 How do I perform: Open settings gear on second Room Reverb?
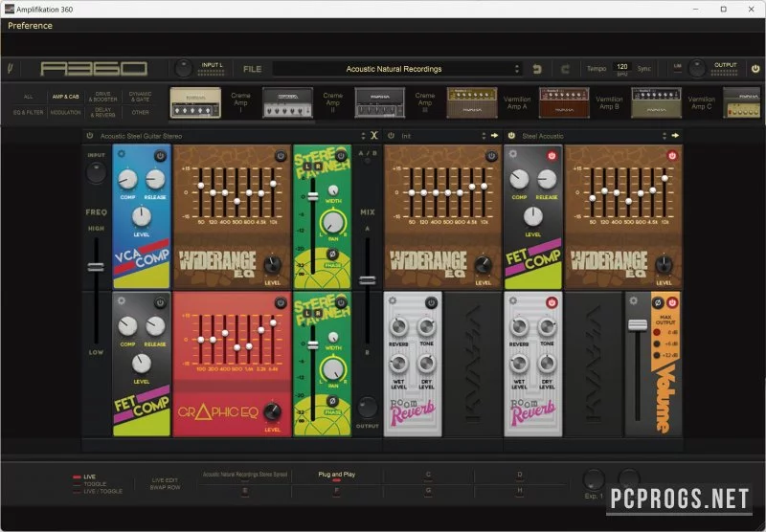coord(513,300)
